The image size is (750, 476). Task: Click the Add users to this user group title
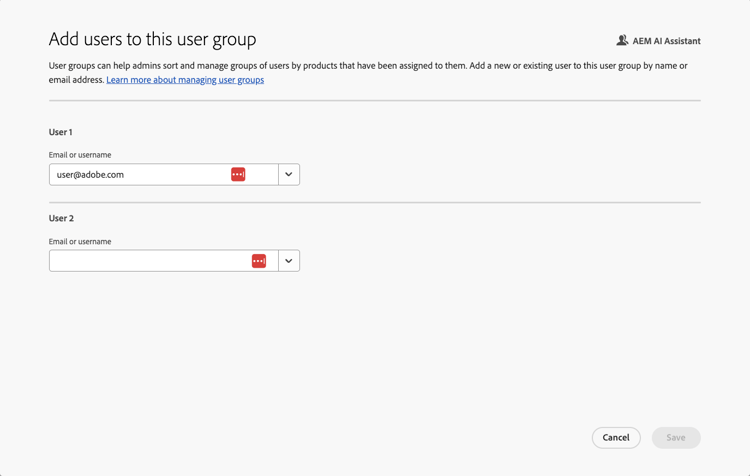[x=152, y=39]
